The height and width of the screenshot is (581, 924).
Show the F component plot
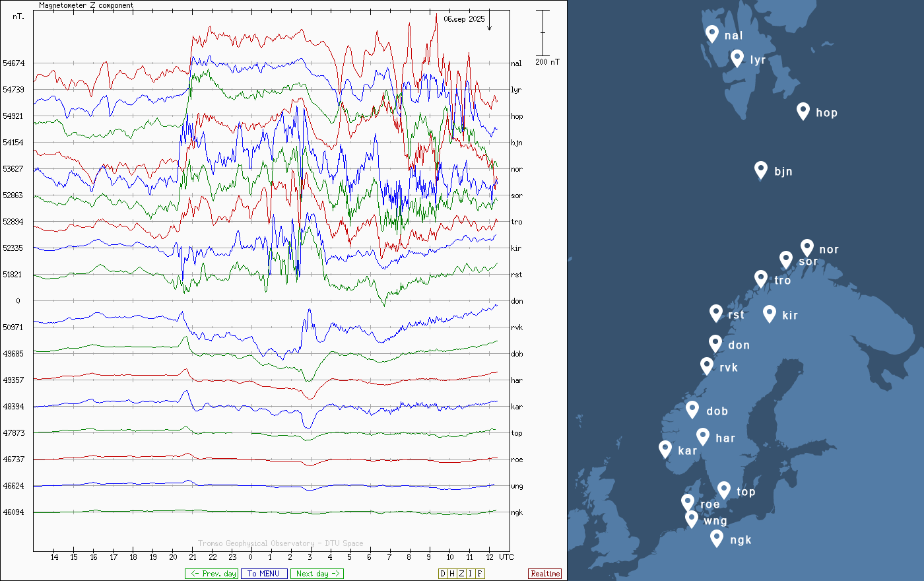pyautogui.click(x=480, y=574)
